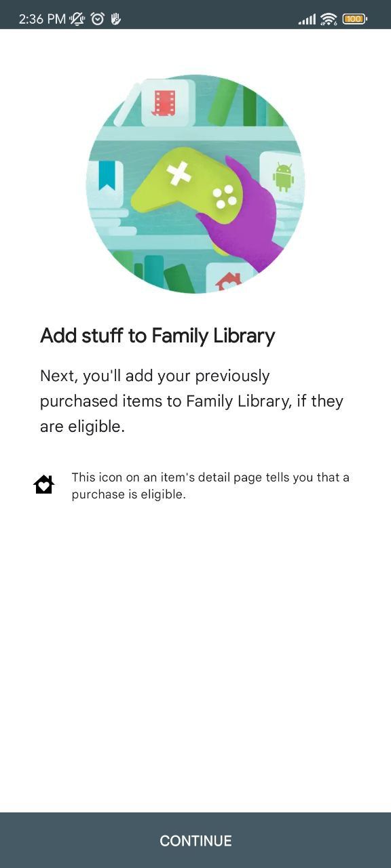Image resolution: width=391 pixels, height=868 pixels.
Task: Click the Family Library home icon
Action: (43, 484)
